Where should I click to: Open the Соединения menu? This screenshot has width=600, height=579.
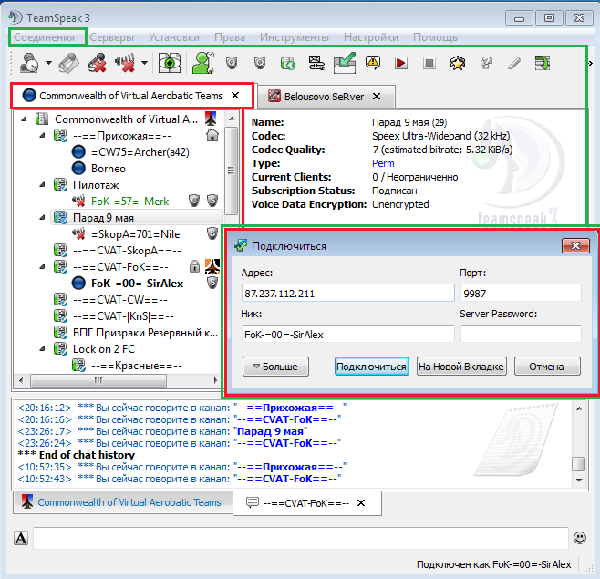point(44,38)
